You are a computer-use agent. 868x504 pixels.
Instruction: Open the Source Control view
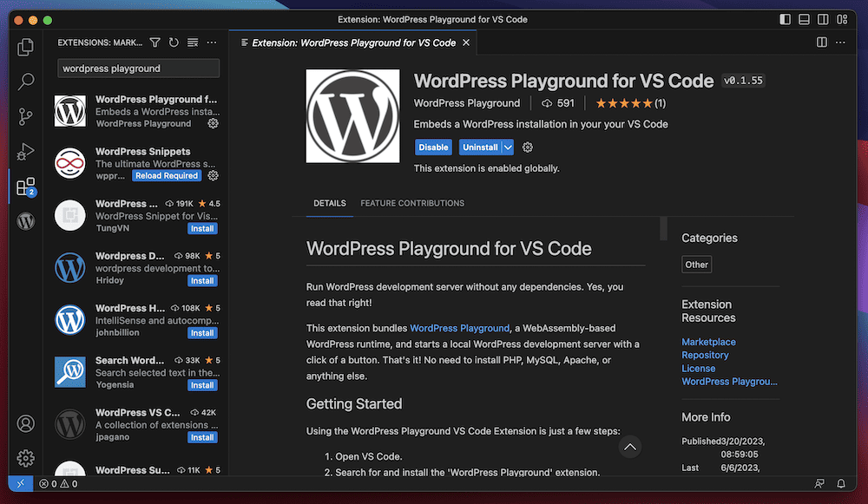click(x=25, y=115)
